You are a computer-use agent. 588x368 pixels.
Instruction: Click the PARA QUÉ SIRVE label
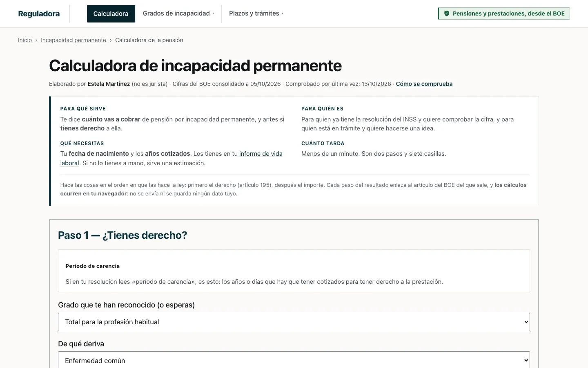83,109
